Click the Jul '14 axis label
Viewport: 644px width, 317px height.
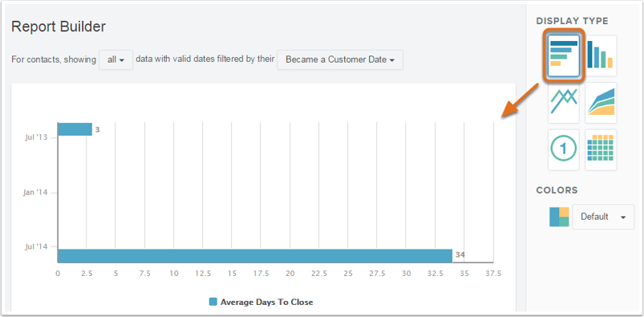click(36, 246)
